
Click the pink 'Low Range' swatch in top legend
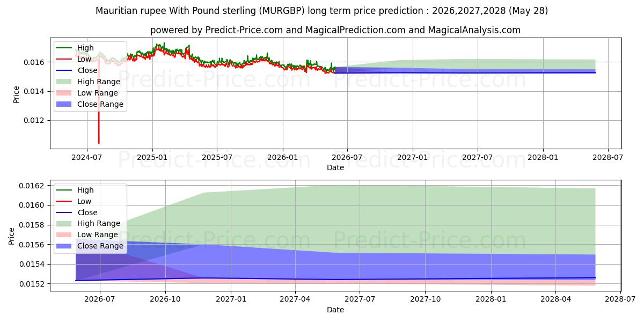(x=64, y=93)
